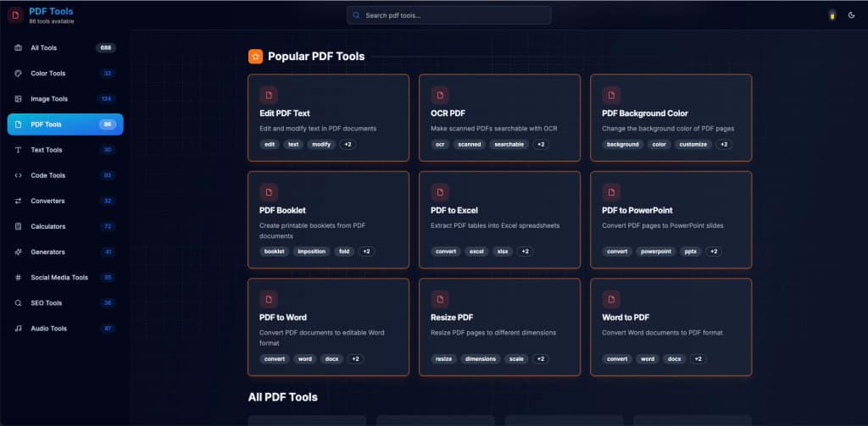
Task: Click the 'xlsx' tag on PDF to Excel
Action: (x=503, y=252)
